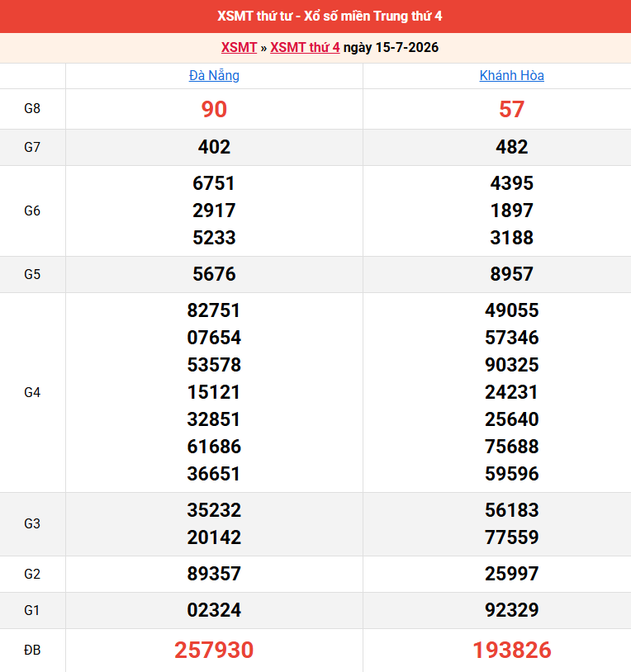Open the Đà Nẵng province link
The width and height of the screenshot is (631, 672).
pyautogui.click(x=214, y=75)
